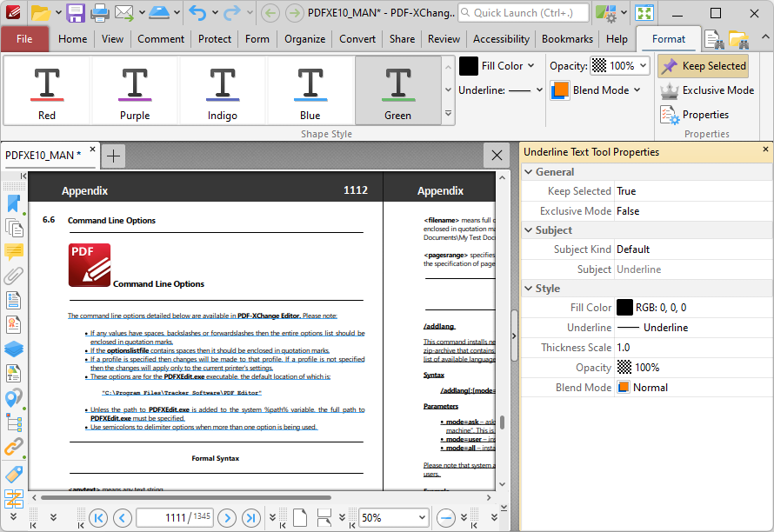This screenshot has height=532, width=774.
Task: Click the Thickness Scale 1.0 value field
Action: click(x=693, y=348)
